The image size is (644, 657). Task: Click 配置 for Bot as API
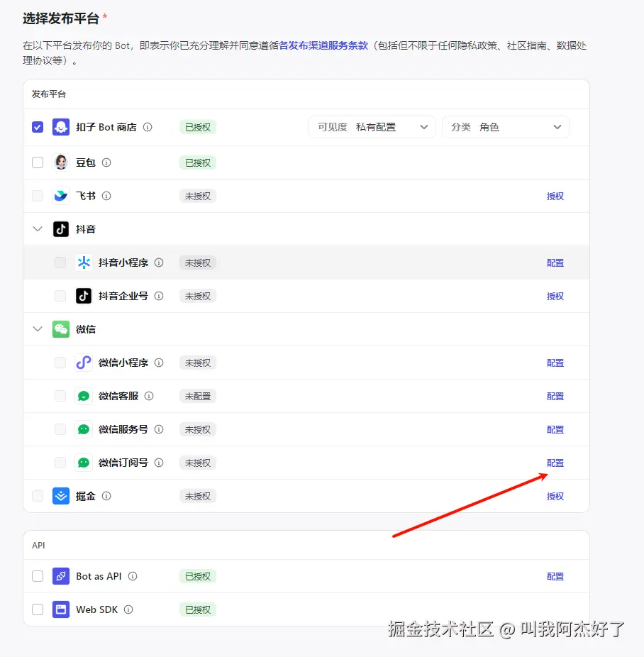pos(555,577)
